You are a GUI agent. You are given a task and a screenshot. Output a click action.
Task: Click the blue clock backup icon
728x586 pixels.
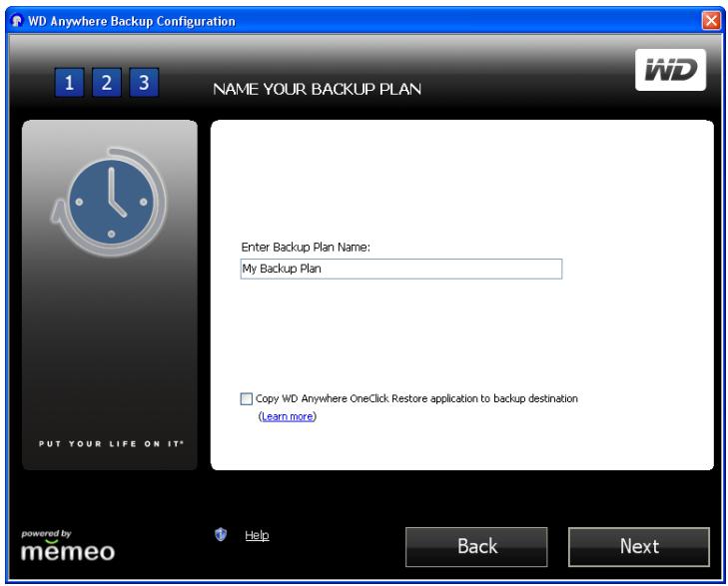(x=110, y=202)
